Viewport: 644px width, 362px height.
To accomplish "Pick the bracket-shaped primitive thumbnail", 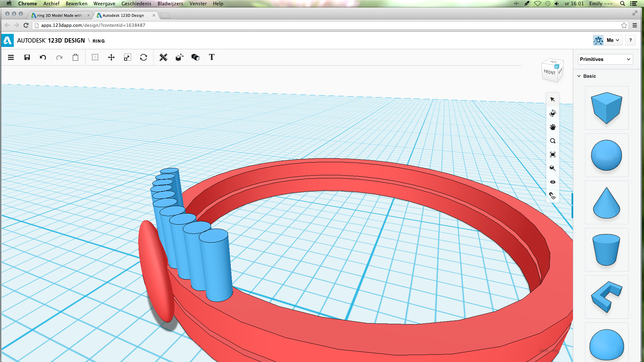I will pyautogui.click(x=606, y=297).
